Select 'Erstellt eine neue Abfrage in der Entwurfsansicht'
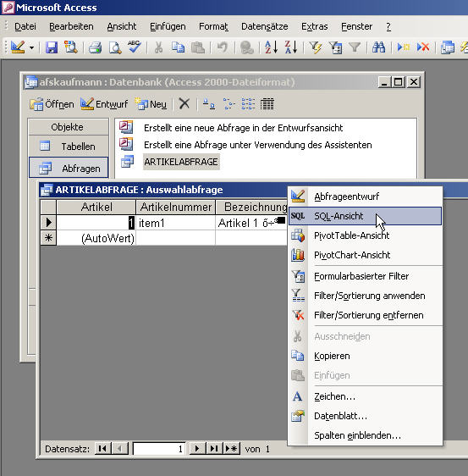Screen dimensions: 468x476 coord(243,128)
